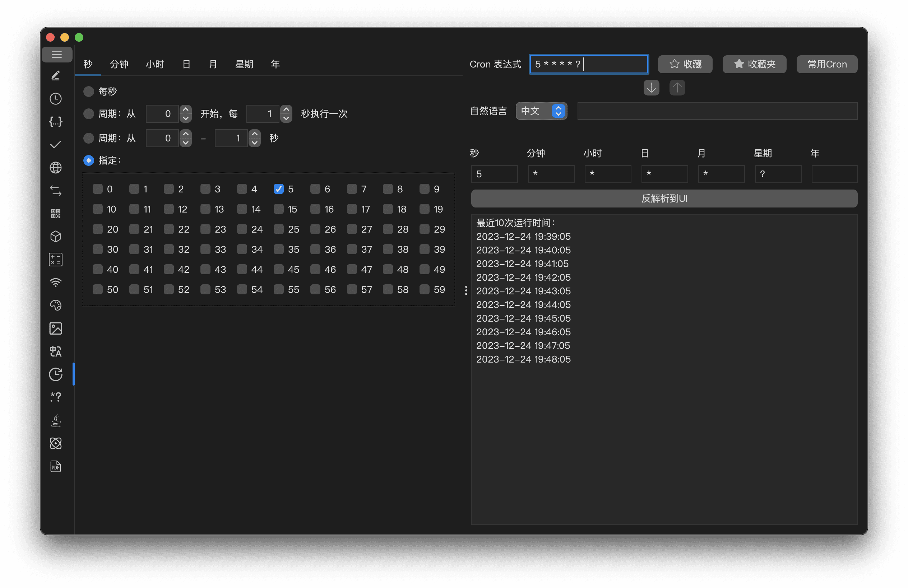Open the regex tool in sidebar
This screenshot has height=588, width=908.
(x=56, y=397)
